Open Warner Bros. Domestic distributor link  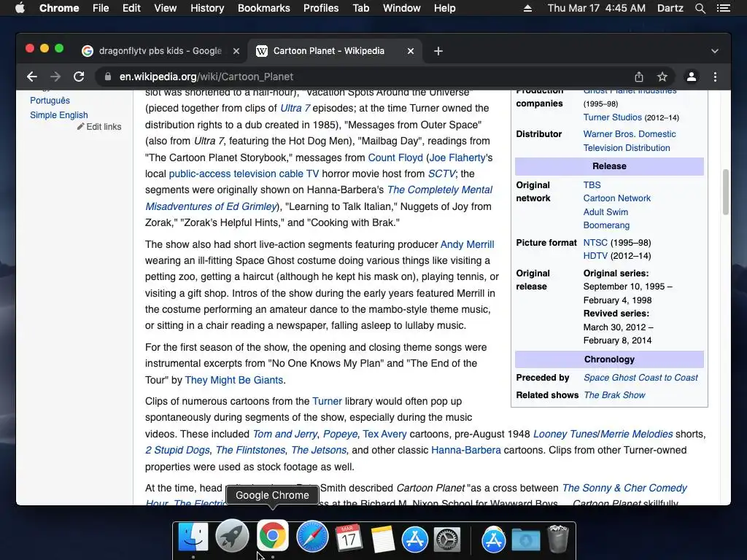pos(630,141)
